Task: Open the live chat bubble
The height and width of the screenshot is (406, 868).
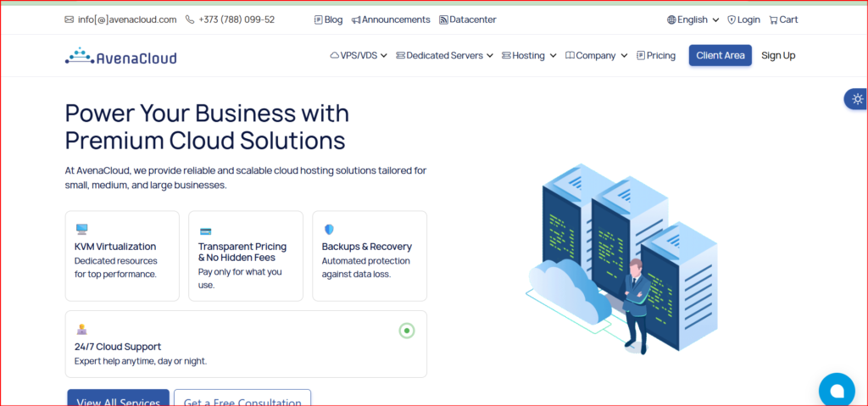Action: 837,390
